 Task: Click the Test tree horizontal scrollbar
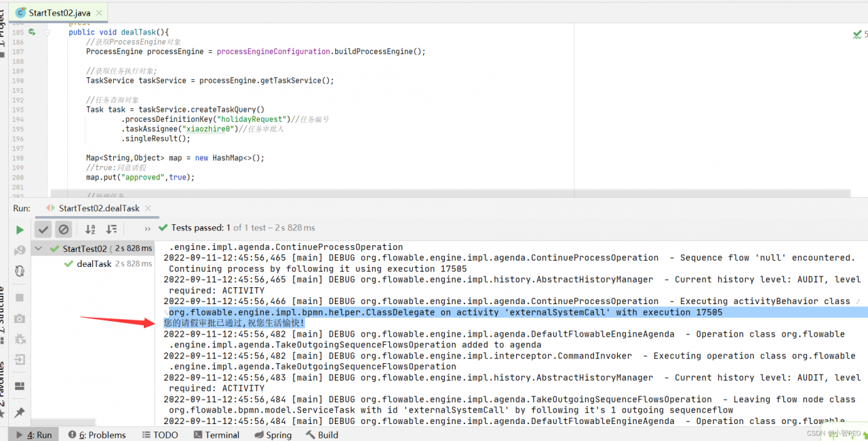63,423
